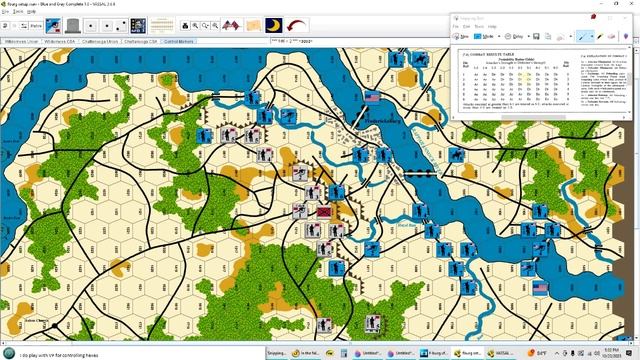Click the zoom out magnifier

215,26
